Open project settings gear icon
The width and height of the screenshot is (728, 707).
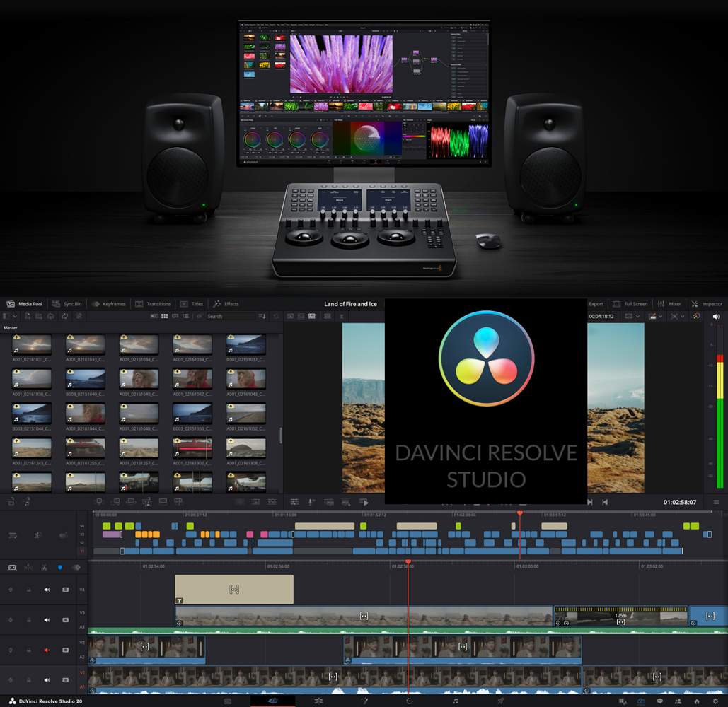tap(715, 701)
